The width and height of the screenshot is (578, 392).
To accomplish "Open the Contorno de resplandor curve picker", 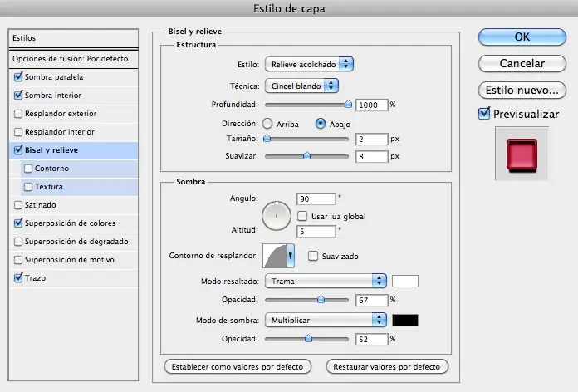I will pos(278,256).
